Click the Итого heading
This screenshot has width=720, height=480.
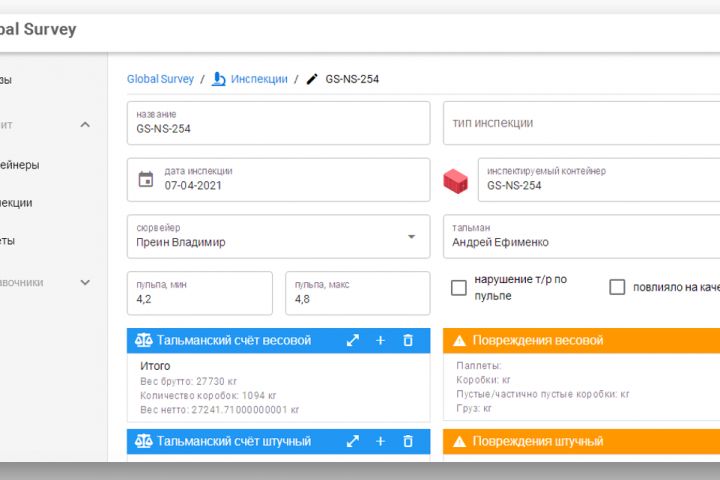[155, 366]
